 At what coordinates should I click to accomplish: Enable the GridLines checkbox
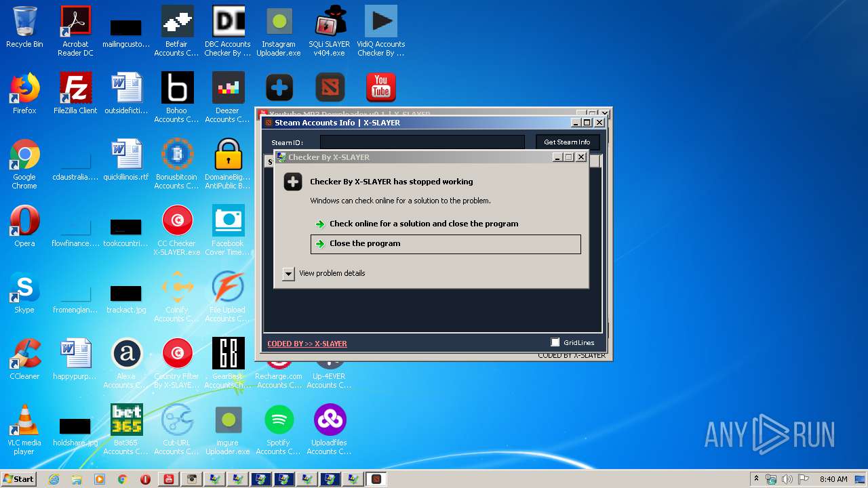tap(555, 342)
